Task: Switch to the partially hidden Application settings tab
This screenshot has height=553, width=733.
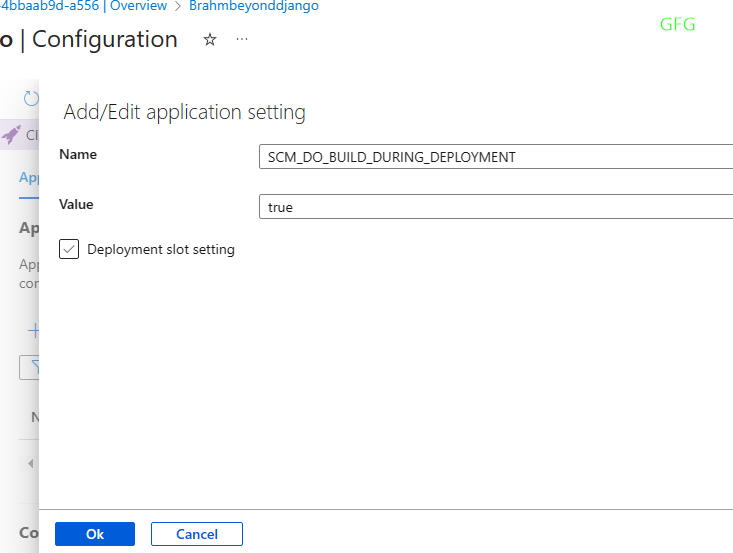Action: pos(29,178)
